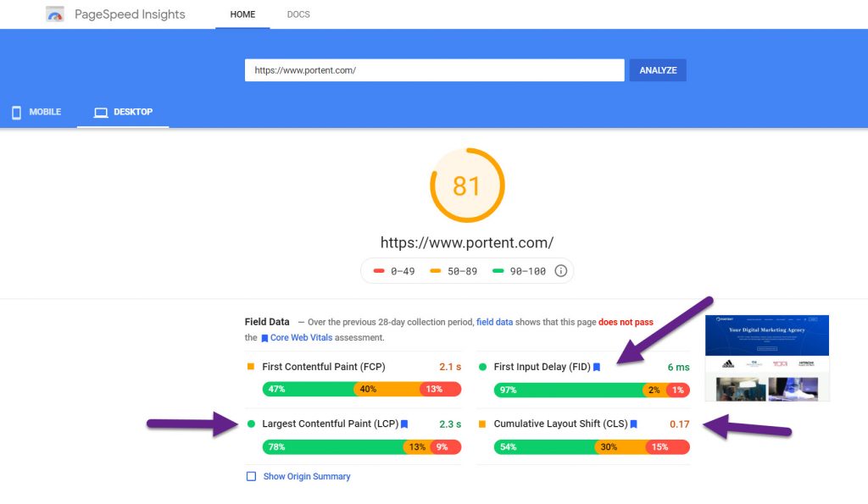Click the FCP value 2.1 s
The height and width of the screenshot is (504, 868).
point(450,367)
